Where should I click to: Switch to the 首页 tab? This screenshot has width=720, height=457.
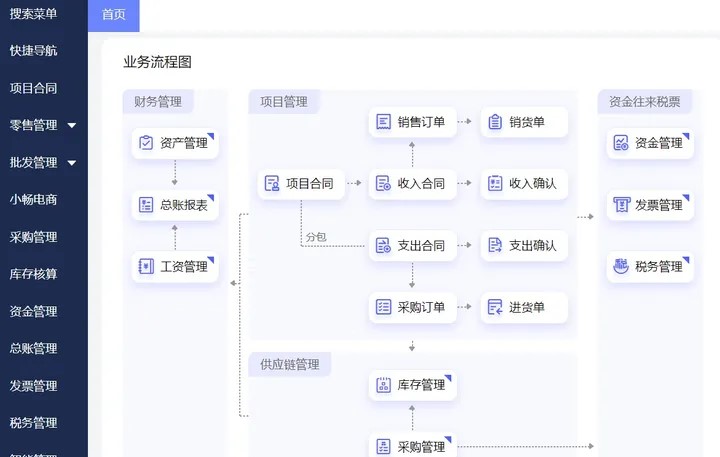click(114, 15)
